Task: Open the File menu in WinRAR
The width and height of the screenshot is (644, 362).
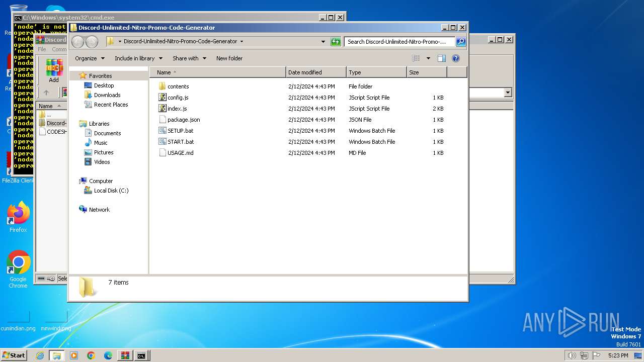Action: [42, 49]
